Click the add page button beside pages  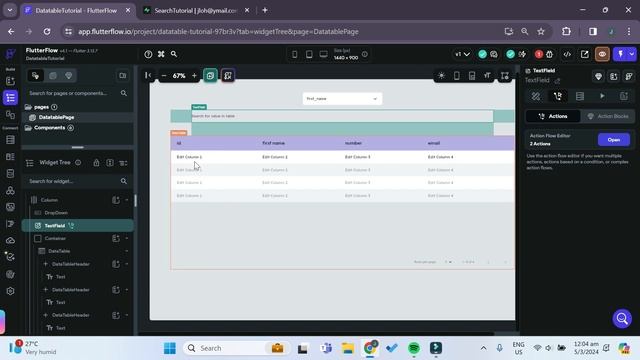54,107
